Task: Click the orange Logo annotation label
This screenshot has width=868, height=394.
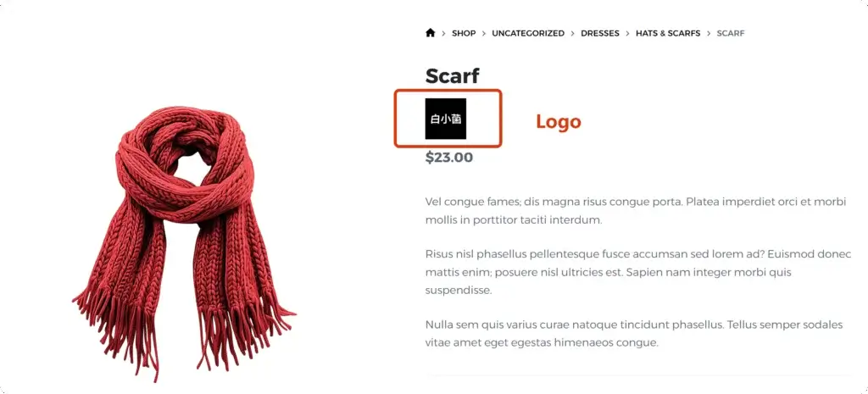Action: (558, 122)
